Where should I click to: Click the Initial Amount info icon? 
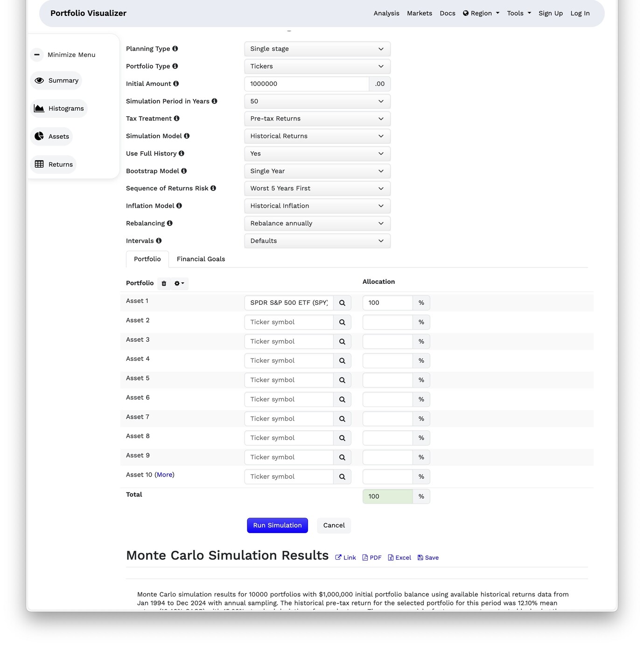pos(176,84)
